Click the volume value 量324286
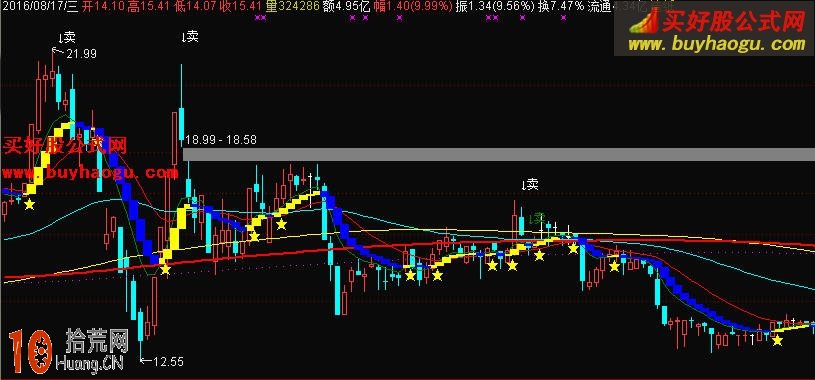The width and height of the screenshot is (815, 380). (292, 7)
